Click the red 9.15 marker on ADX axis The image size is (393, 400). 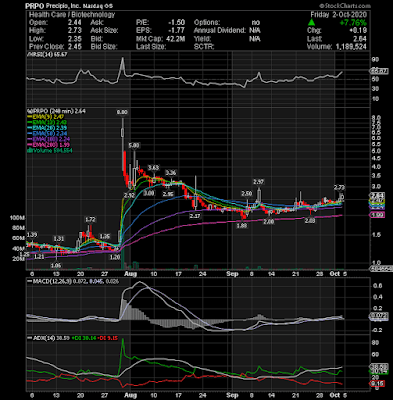pos(377,384)
